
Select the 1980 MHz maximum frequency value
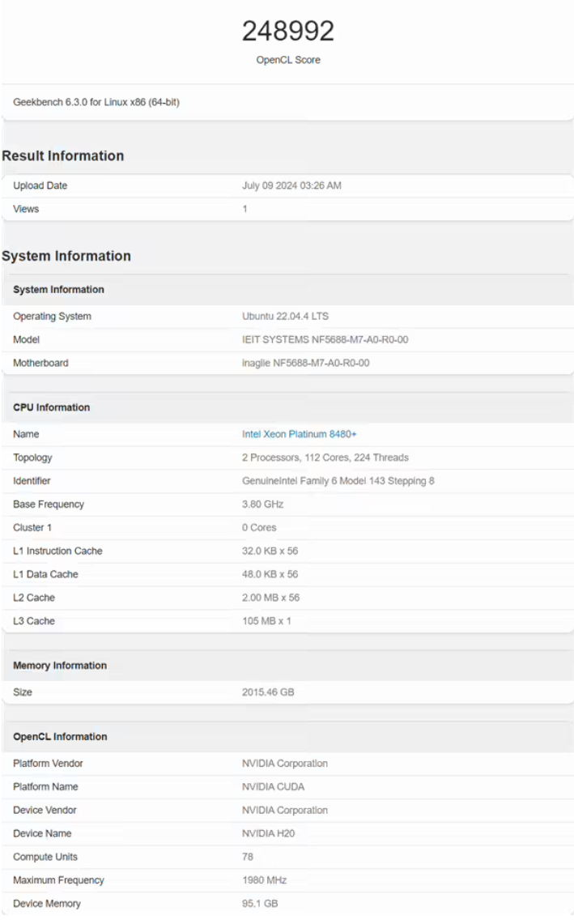click(x=264, y=879)
